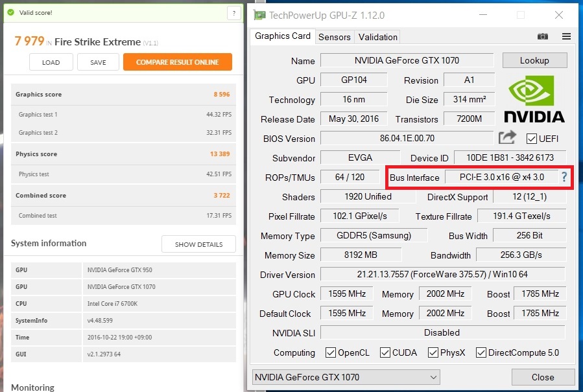
Task: Click SHOW DETAILS for System information
Action: pos(198,244)
